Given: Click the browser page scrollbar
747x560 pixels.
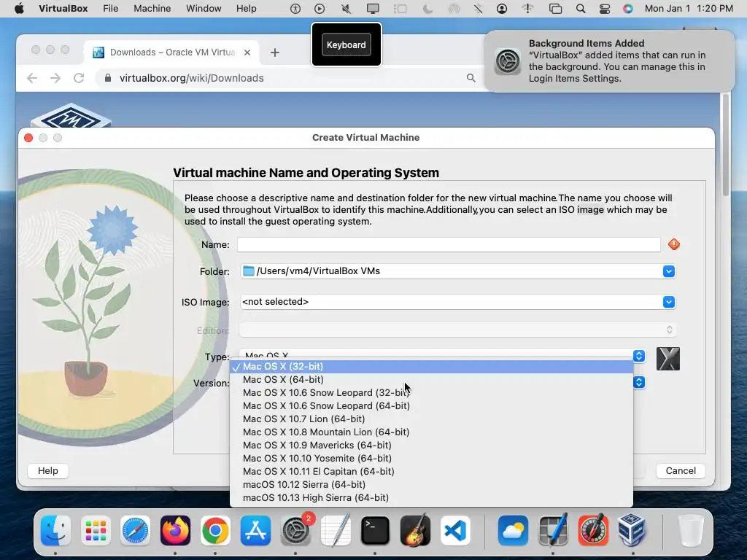Looking at the screenshot, I should point(726,145).
